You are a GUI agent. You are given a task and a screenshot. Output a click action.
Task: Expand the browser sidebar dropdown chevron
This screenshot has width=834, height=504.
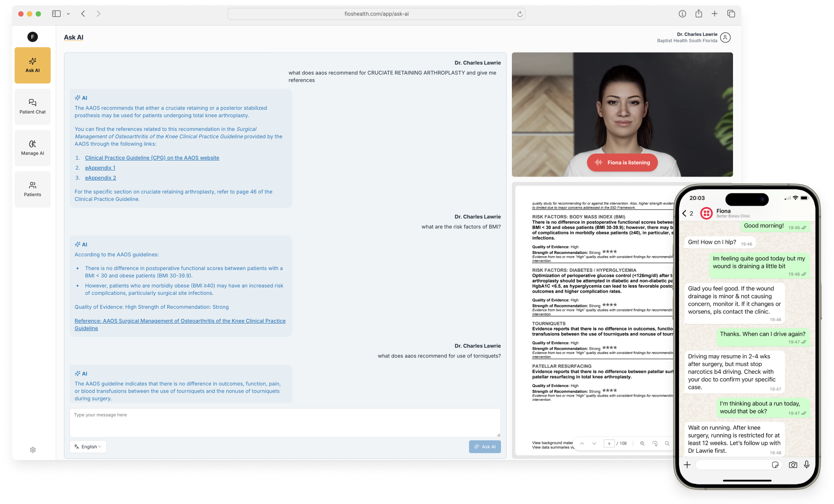[x=68, y=14]
